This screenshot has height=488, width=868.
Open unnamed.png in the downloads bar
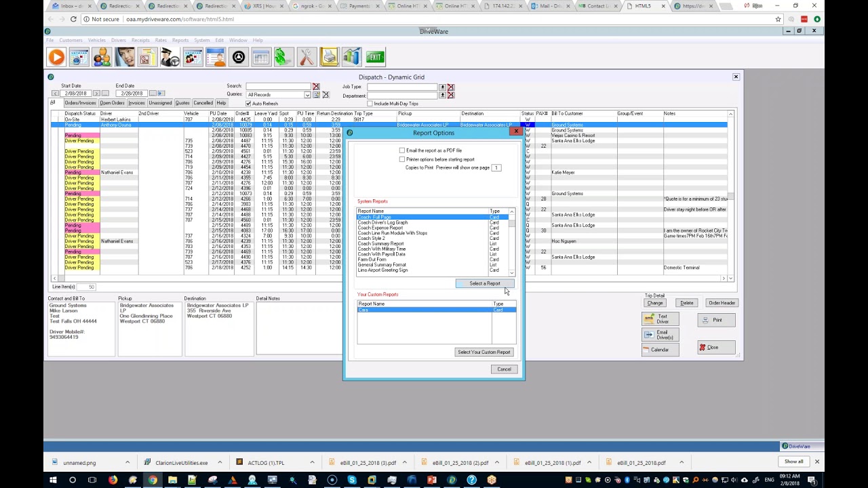(x=80, y=463)
